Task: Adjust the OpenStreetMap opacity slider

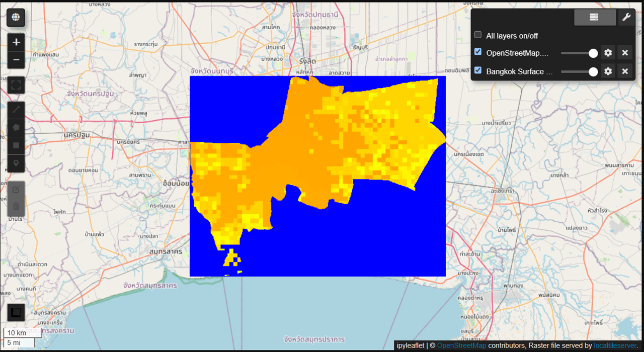Action: click(579, 53)
